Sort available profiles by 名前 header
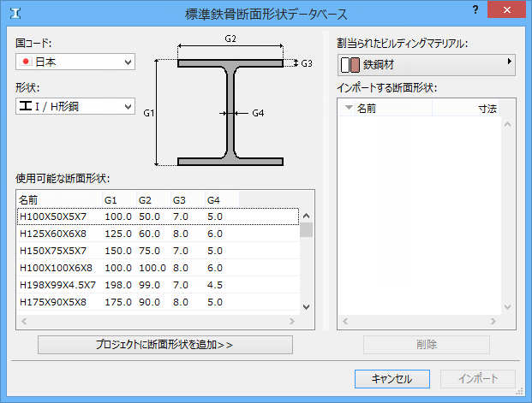This screenshot has height=403, width=532. click(x=60, y=200)
